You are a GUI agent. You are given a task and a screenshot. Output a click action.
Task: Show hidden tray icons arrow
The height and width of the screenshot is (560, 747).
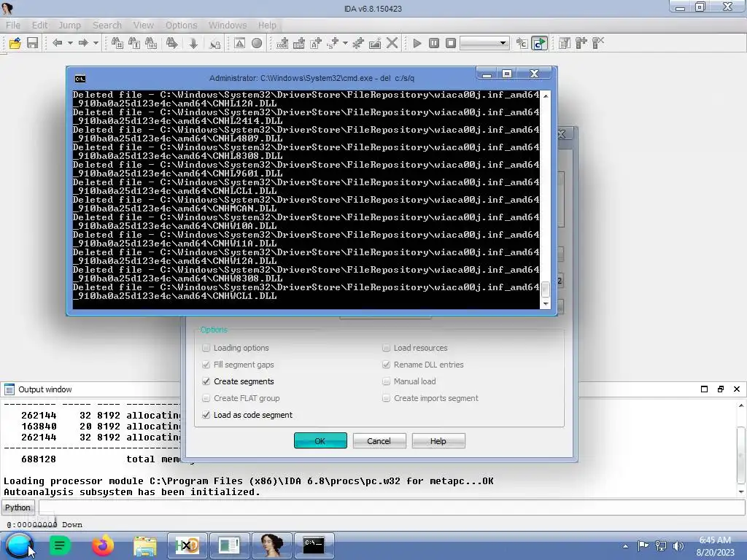pos(625,546)
